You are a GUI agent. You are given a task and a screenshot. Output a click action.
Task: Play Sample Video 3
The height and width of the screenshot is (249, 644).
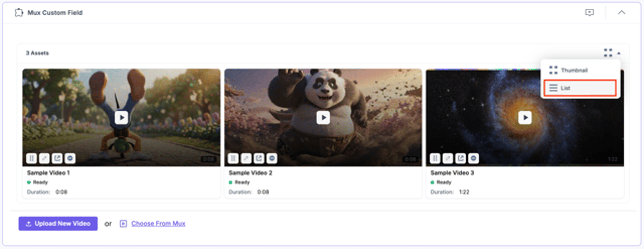click(x=525, y=117)
